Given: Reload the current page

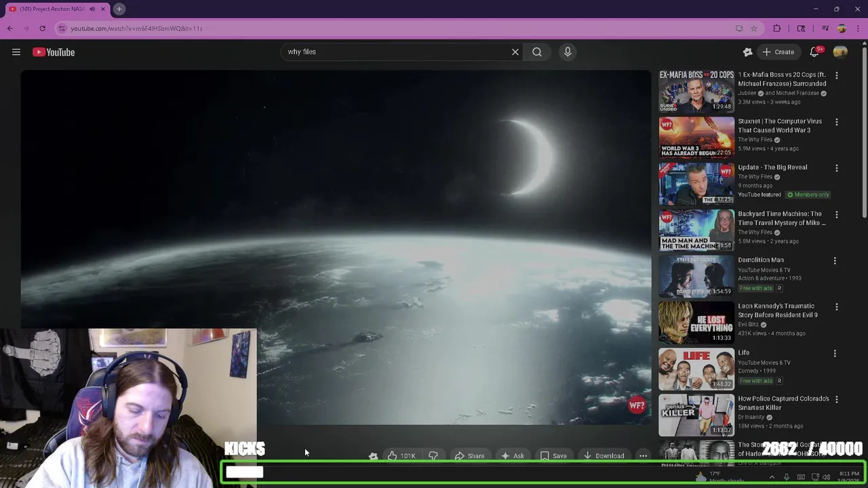Looking at the screenshot, I should (42, 28).
